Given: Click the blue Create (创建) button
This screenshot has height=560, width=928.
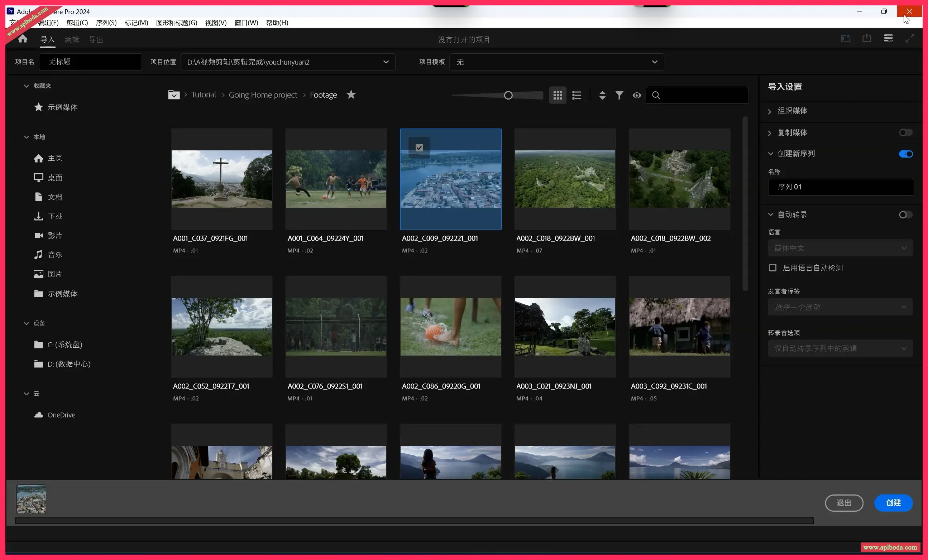Looking at the screenshot, I should tap(893, 503).
